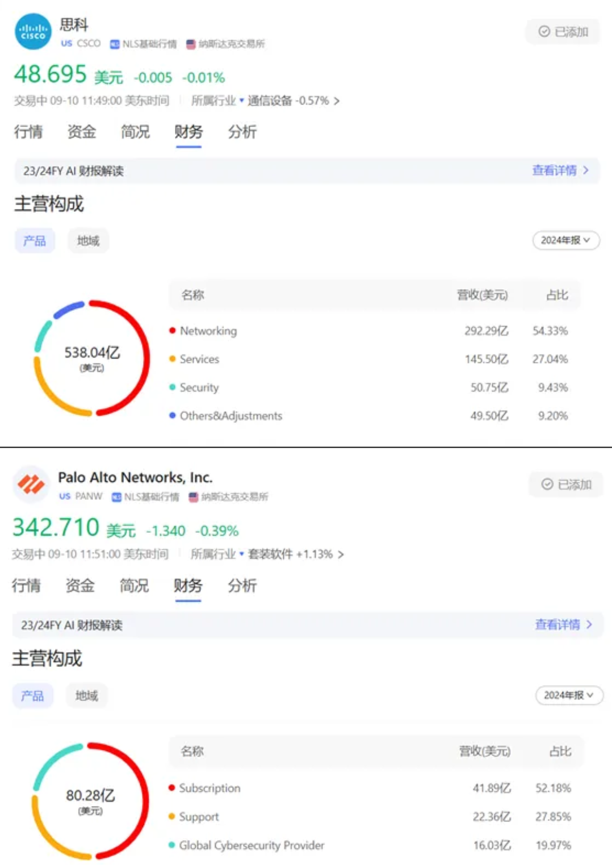Click Networking share value 54.33%

coord(550,331)
